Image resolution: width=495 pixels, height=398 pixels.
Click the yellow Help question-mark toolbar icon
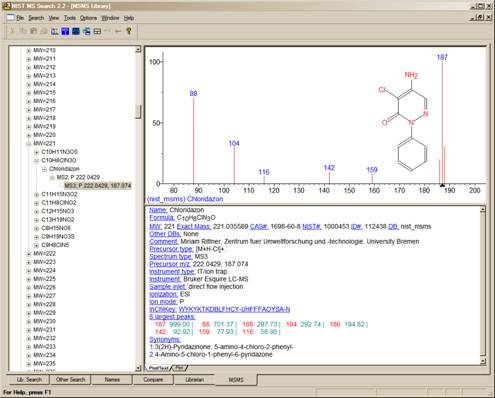pyautogui.click(x=129, y=31)
